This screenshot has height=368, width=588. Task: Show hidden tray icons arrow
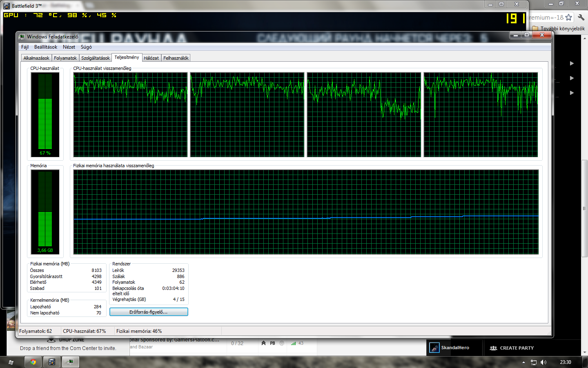click(x=523, y=362)
